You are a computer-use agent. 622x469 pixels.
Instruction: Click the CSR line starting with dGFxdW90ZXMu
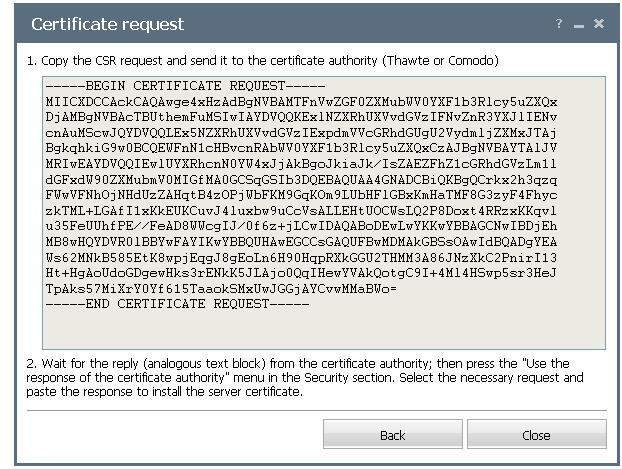coord(301,179)
